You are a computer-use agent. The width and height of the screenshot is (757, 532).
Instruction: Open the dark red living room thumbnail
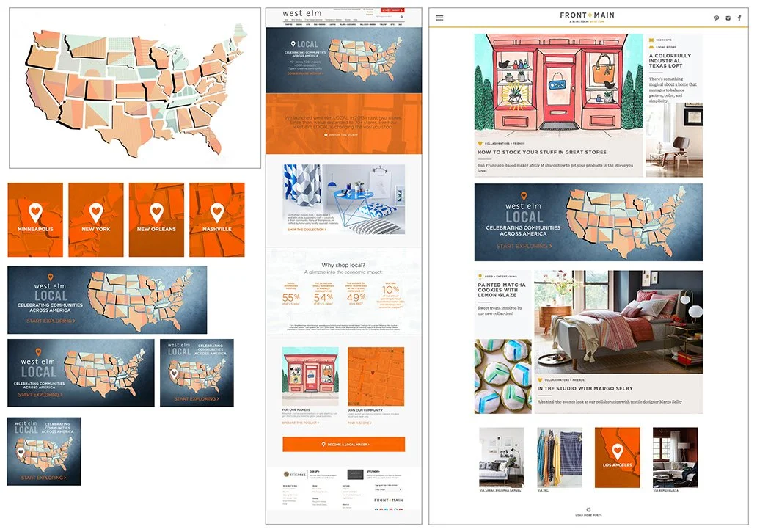point(676,457)
